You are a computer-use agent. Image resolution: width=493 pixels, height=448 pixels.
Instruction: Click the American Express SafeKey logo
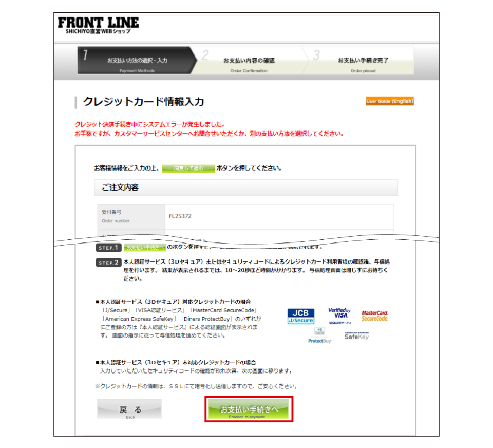coord(356,336)
